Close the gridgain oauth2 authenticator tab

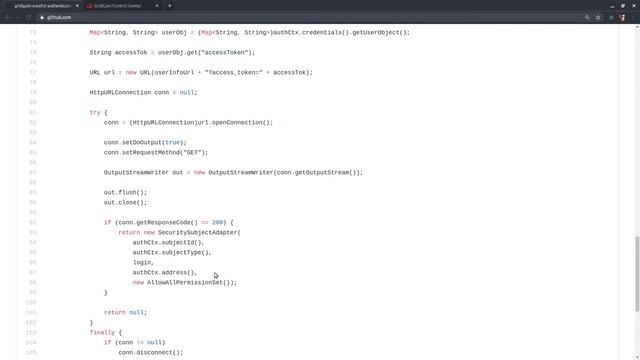pos(77,6)
